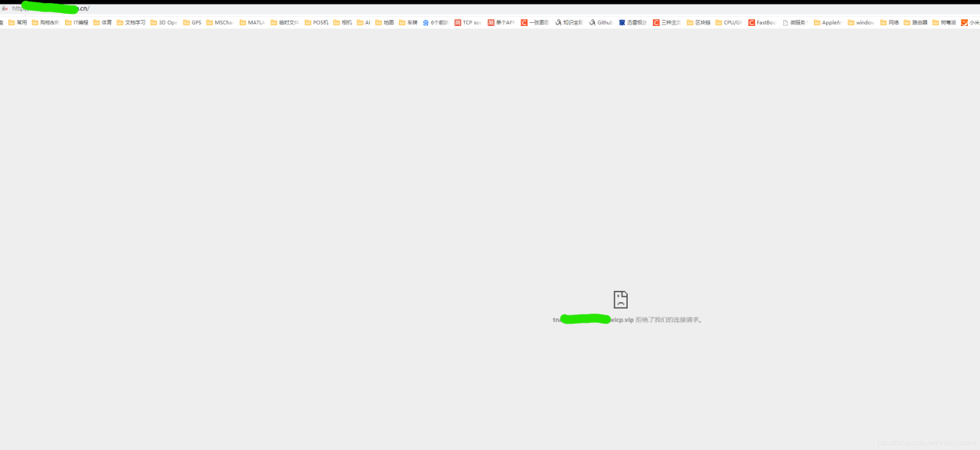
Task: Open the 体育 bookmark folder
Action: click(x=103, y=23)
